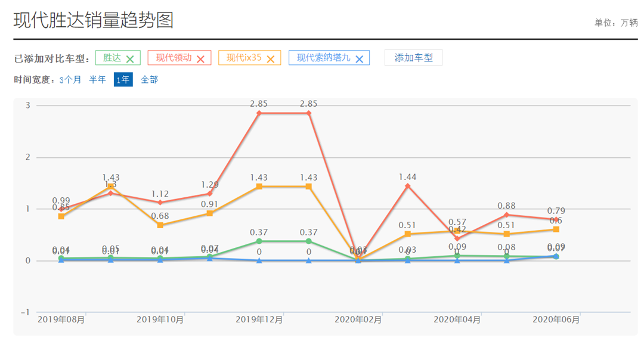Click the red 0.88 diamond marker
Screen dimensions: 644x351
pyautogui.click(x=506, y=215)
